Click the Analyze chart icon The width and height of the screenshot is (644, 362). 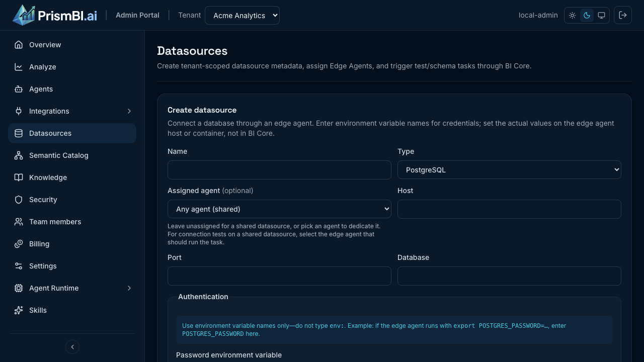pyautogui.click(x=19, y=67)
